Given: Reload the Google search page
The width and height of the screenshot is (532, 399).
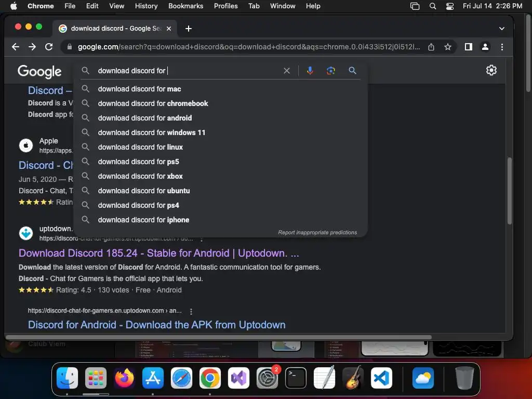Looking at the screenshot, I should tap(49, 47).
